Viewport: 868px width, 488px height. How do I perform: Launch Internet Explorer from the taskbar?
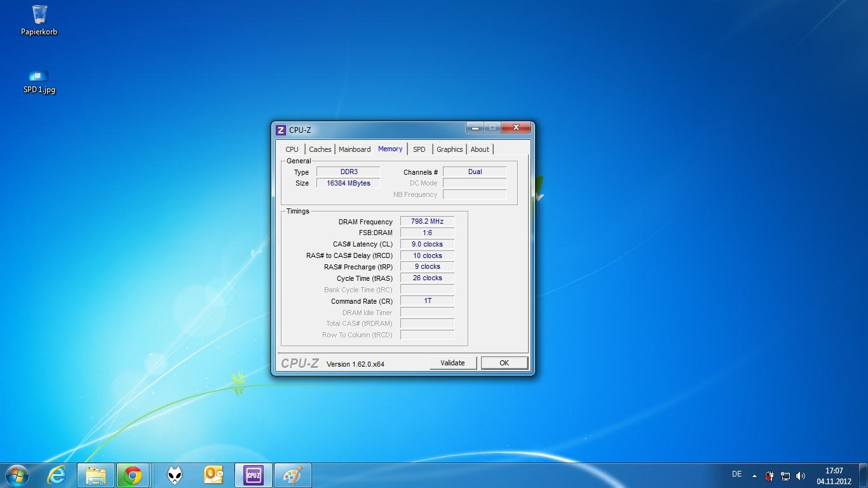pos(57,475)
